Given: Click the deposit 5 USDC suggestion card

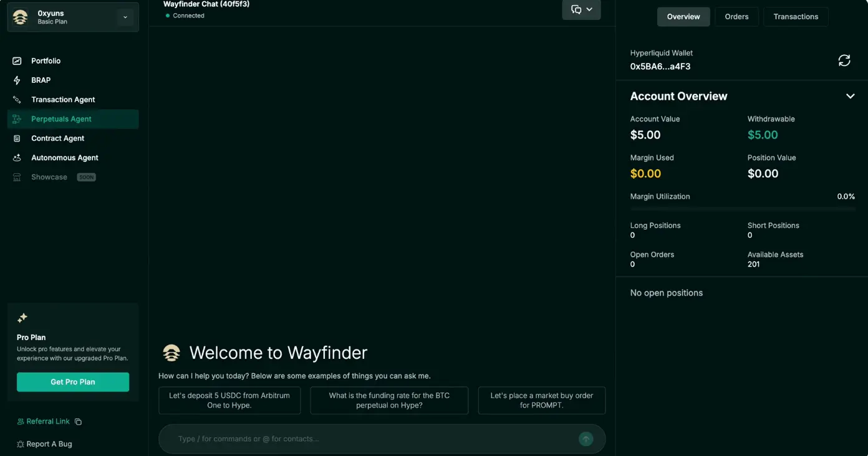Looking at the screenshot, I should 229,400.
